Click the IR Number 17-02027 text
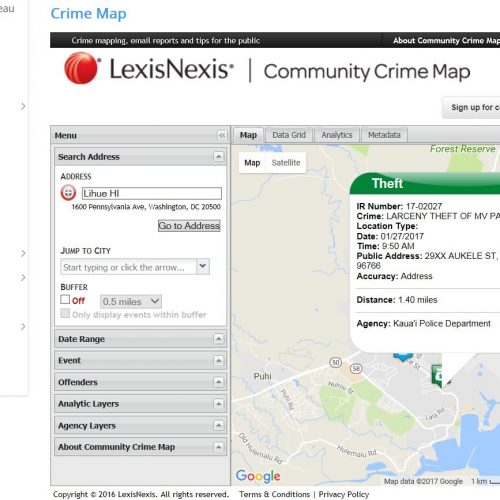This screenshot has width=500, height=500. [x=399, y=206]
